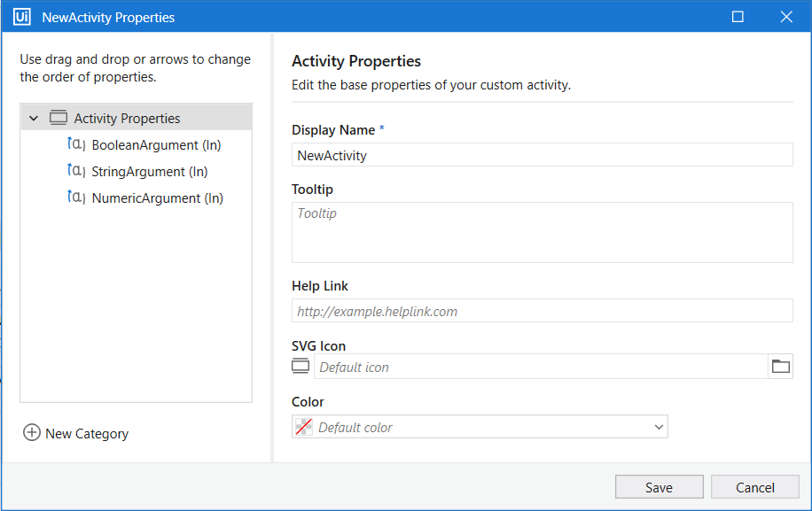
Task: Click the crossed-out default color swatch
Action: [303, 427]
